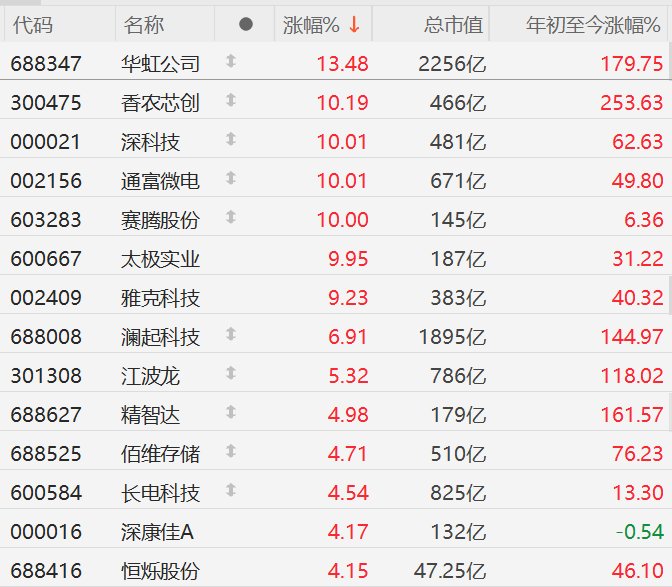Open stock name 江波龙
Viewport: 672px width, 587px height.
[x=150, y=376]
